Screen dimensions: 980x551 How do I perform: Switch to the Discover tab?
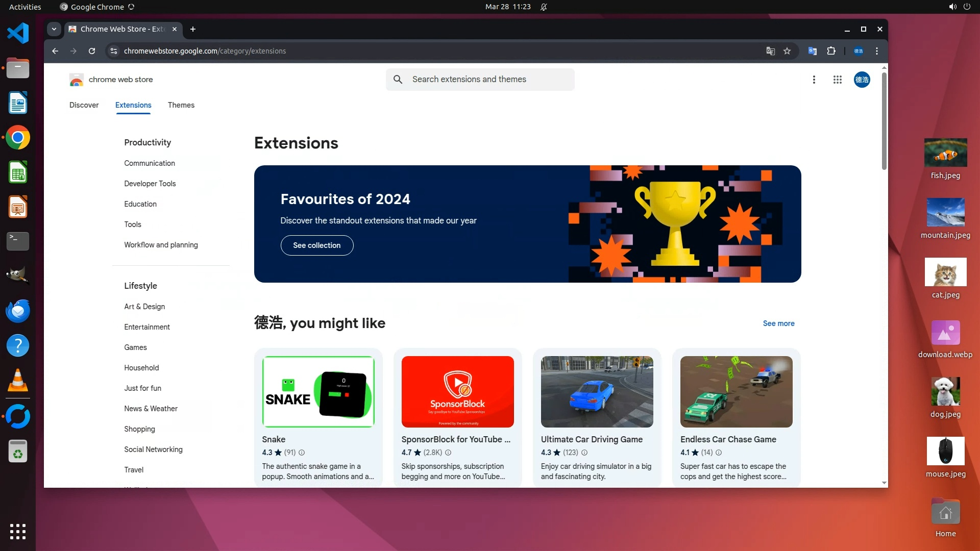(84, 105)
